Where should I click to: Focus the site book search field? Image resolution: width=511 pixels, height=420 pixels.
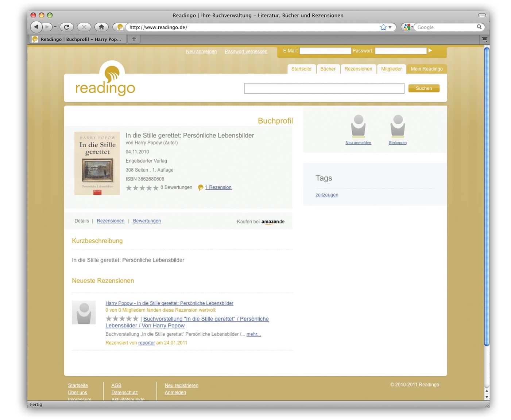click(x=324, y=88)
